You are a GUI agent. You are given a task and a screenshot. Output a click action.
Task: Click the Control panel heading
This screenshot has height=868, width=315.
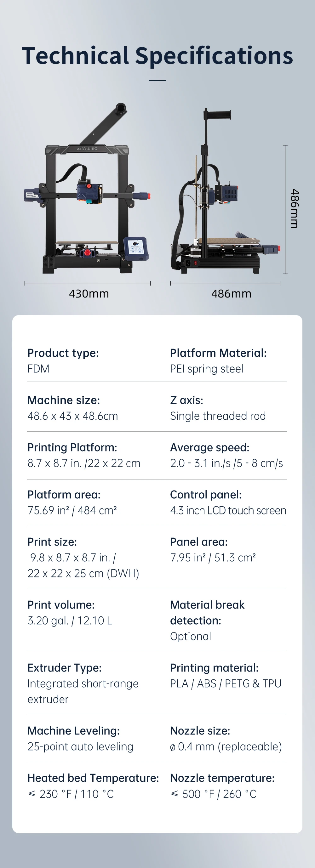coord(206,494)
